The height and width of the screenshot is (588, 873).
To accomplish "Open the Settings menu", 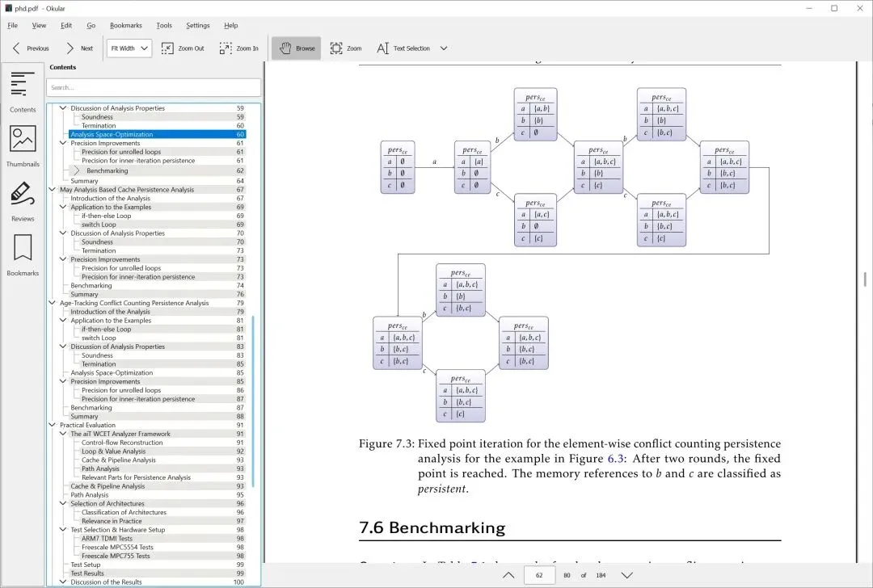I will tap(198, 26).
